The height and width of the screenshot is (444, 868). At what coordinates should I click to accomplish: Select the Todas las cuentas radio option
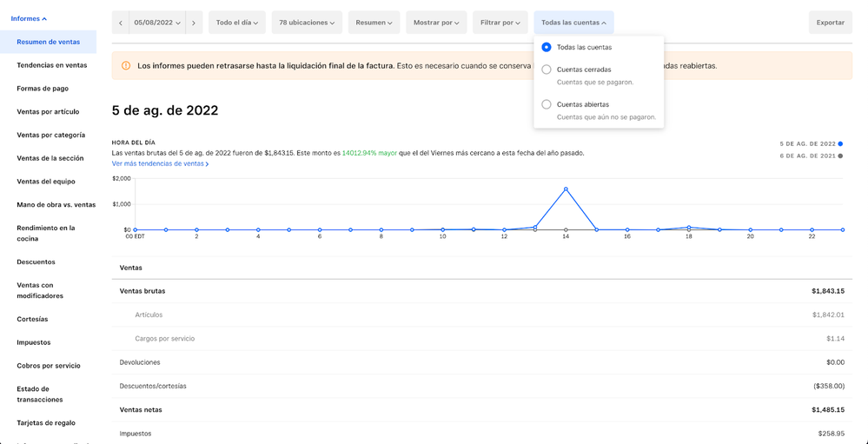(547, 47)
